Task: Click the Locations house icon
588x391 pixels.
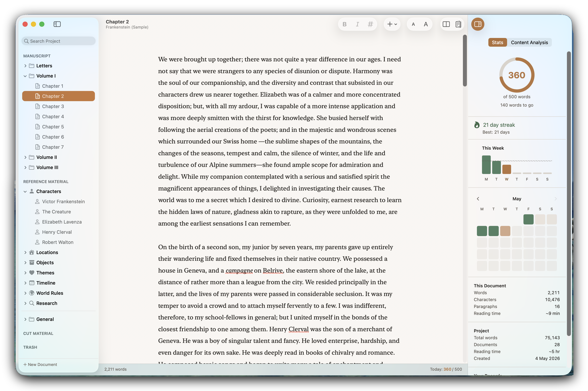Action: (32, 252)
